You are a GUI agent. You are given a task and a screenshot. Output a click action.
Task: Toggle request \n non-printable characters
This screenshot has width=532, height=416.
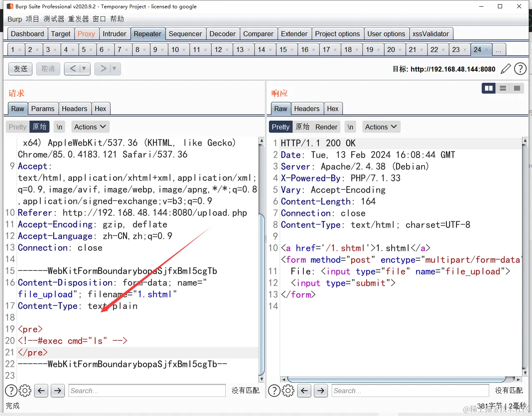(x=59, y=127)
